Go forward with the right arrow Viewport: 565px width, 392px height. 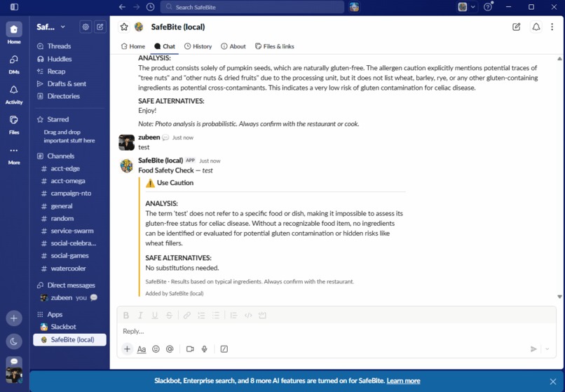click(136, 7)
